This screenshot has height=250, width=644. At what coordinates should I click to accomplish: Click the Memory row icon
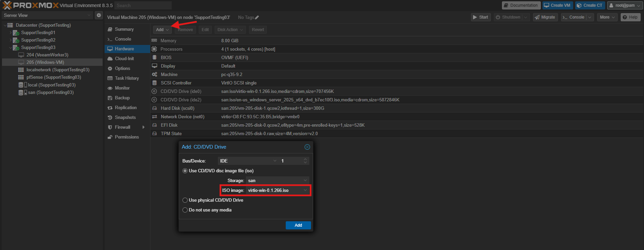154,41
